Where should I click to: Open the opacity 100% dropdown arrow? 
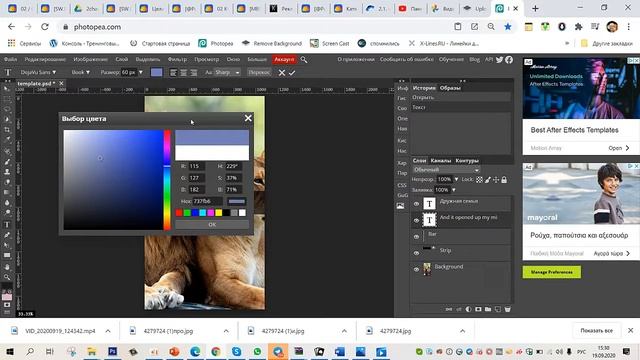click(x=456, y=180)
